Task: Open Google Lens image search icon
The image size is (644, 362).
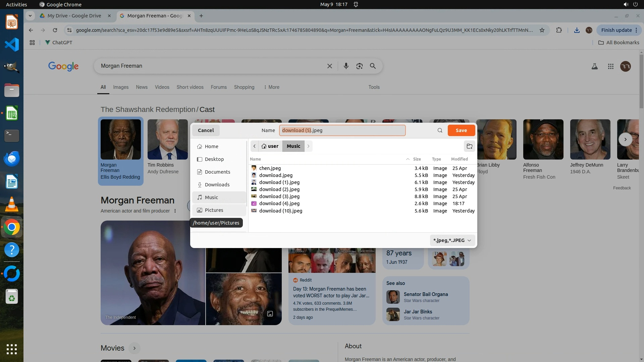Action: click(359, 66)
